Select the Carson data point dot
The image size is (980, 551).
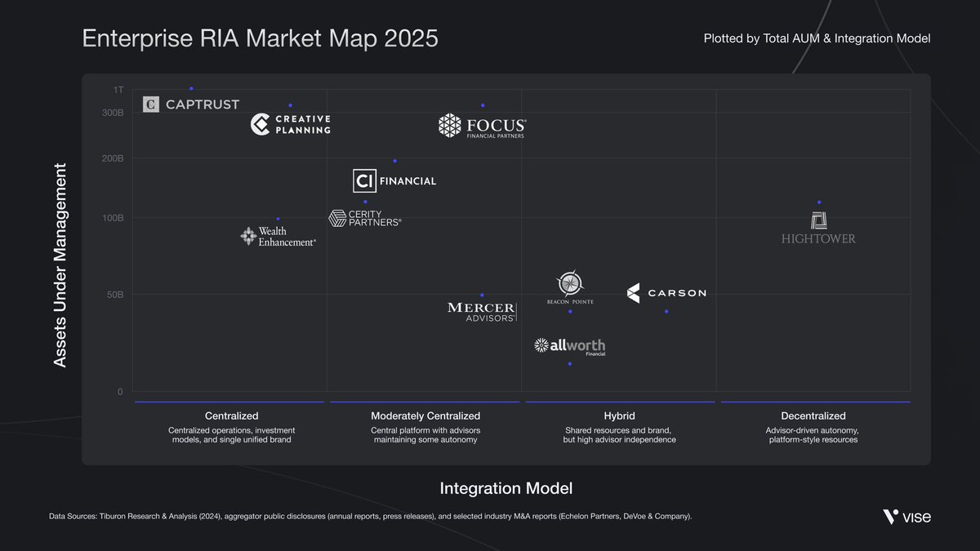click(x=666, y=311)
